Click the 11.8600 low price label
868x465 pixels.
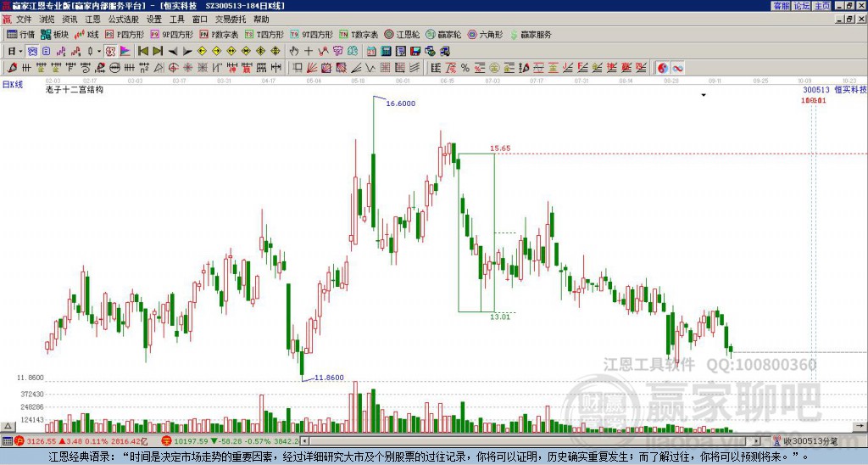[x=330, y=378]
